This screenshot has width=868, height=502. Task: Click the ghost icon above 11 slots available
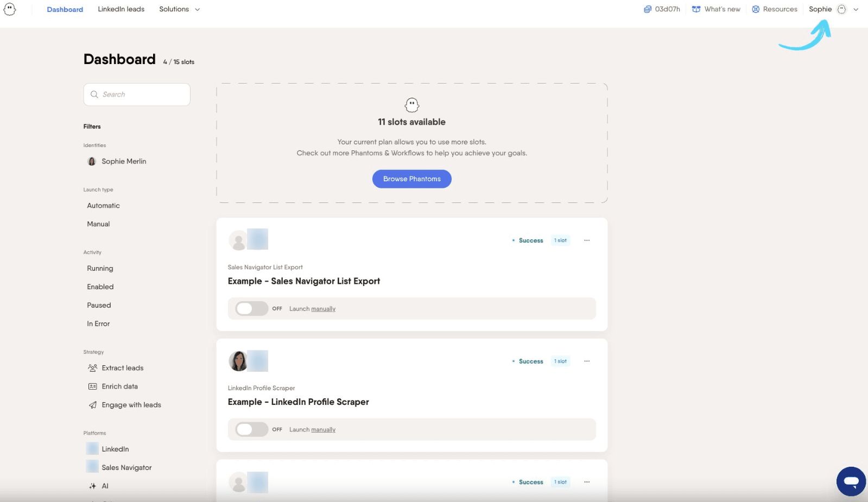pyautogui.click(x=412, y=105)
